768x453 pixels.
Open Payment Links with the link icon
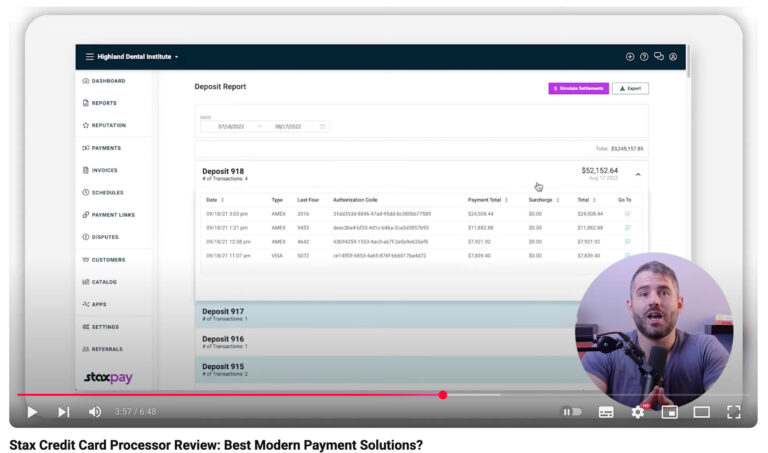[109, 215]
